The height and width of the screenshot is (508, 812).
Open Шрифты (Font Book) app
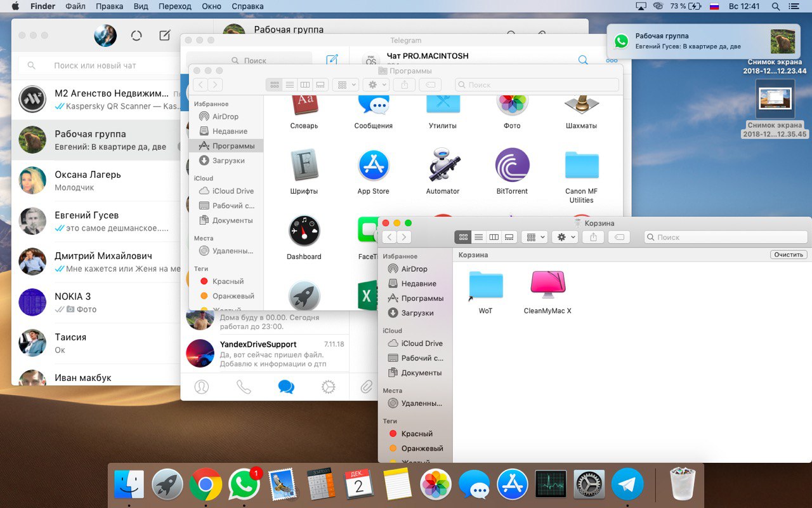304,165
